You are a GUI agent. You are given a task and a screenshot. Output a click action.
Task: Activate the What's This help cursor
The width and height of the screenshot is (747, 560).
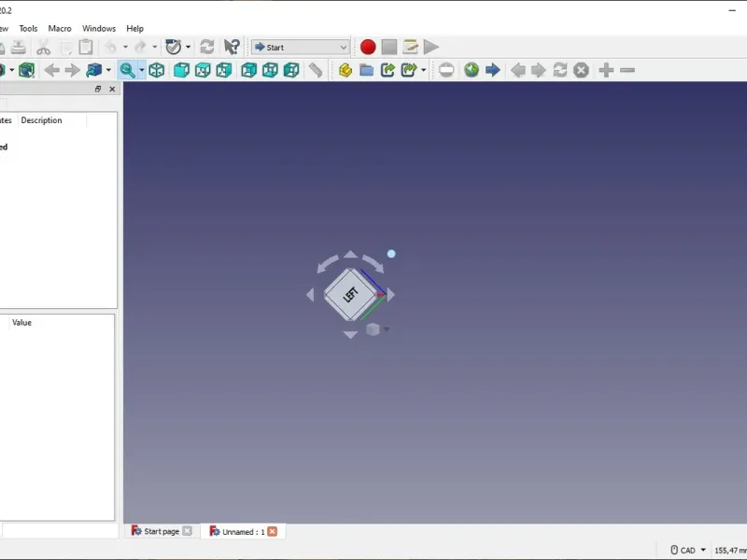(232, 47)
